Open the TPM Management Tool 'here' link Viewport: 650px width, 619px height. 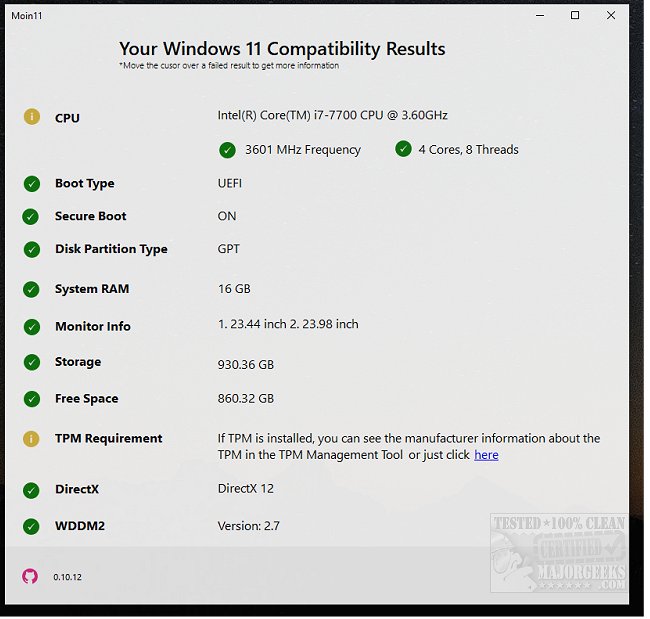486,455
